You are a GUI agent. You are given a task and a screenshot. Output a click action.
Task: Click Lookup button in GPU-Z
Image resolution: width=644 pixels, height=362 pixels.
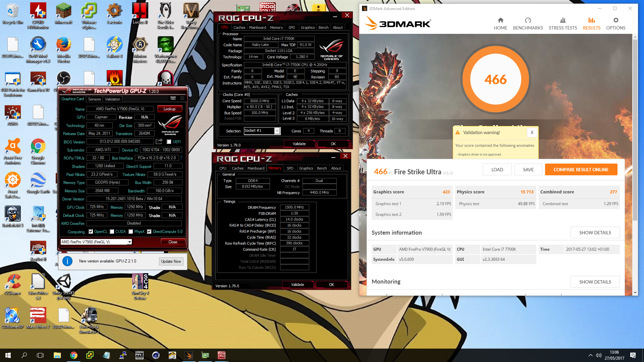coord(169,109)
